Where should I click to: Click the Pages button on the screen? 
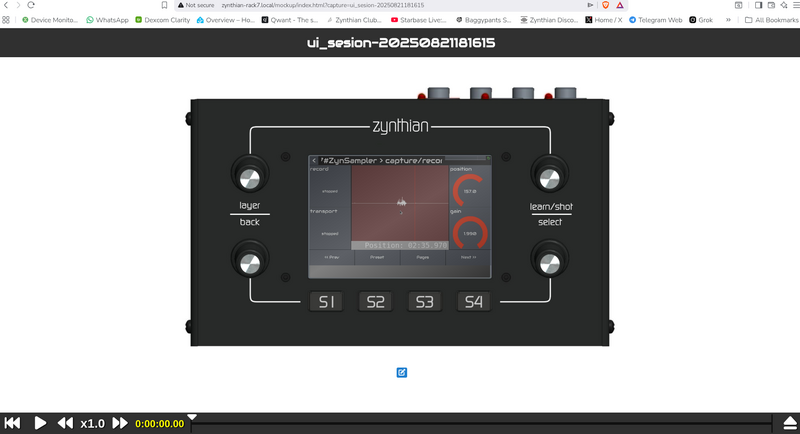coord(422,257)
